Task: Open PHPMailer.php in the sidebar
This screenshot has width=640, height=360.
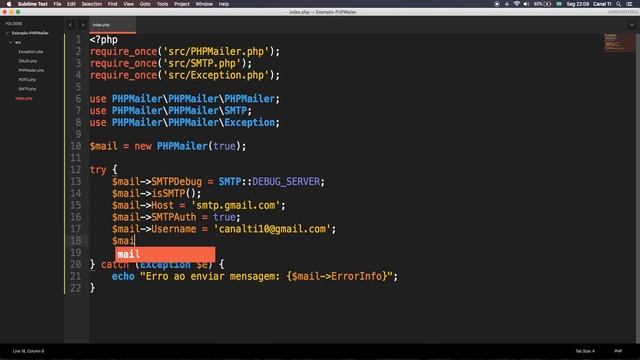Action: pos(31,70)
